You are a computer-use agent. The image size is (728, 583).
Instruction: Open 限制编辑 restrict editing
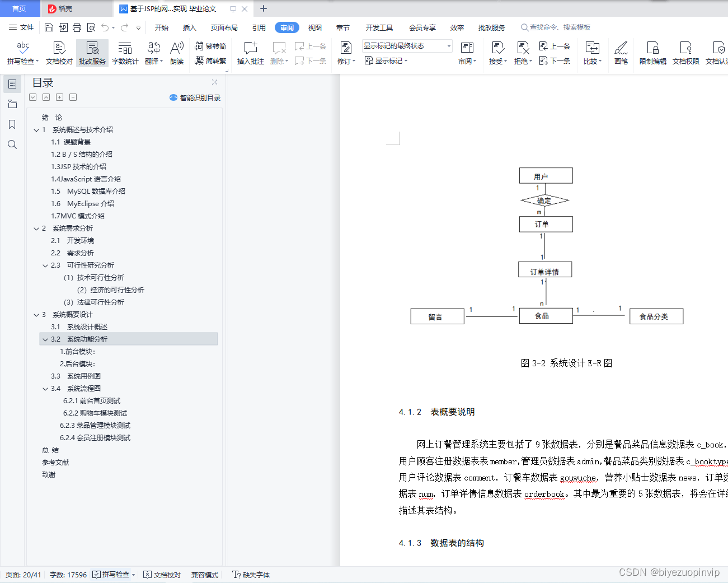[x=653, y=53]
